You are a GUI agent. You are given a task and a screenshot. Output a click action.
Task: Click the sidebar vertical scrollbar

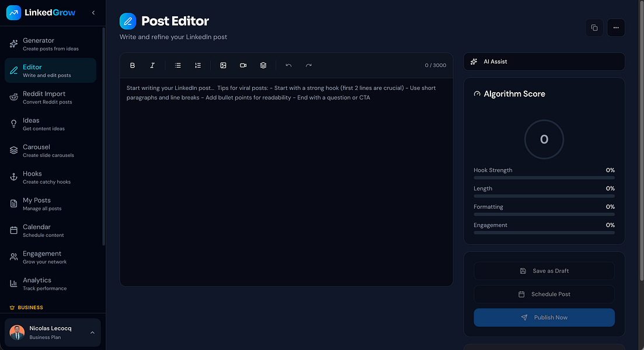tap(103, 136)
